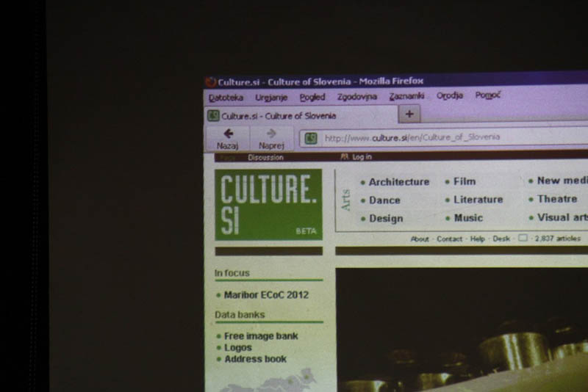Open the Pogled menu

[312, 97]
